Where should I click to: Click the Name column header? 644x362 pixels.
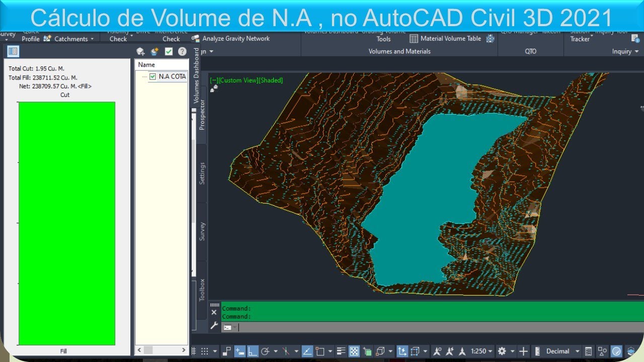click(x=162, y=65)
